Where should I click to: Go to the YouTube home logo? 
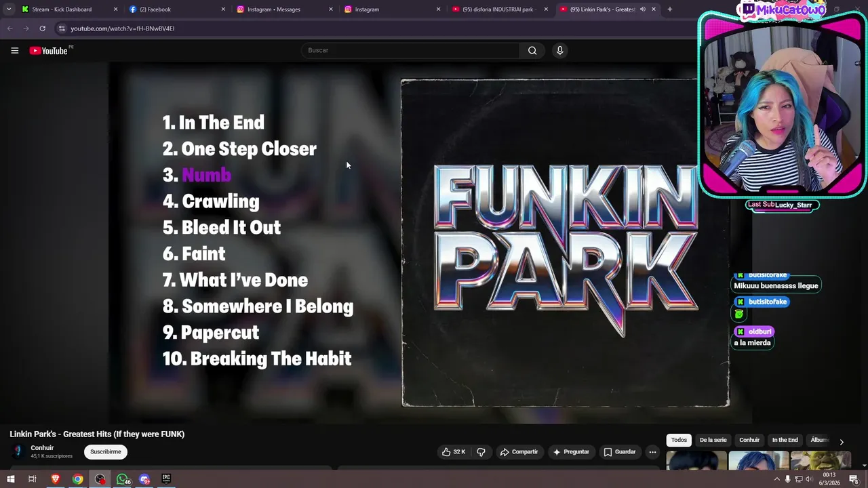48,51
